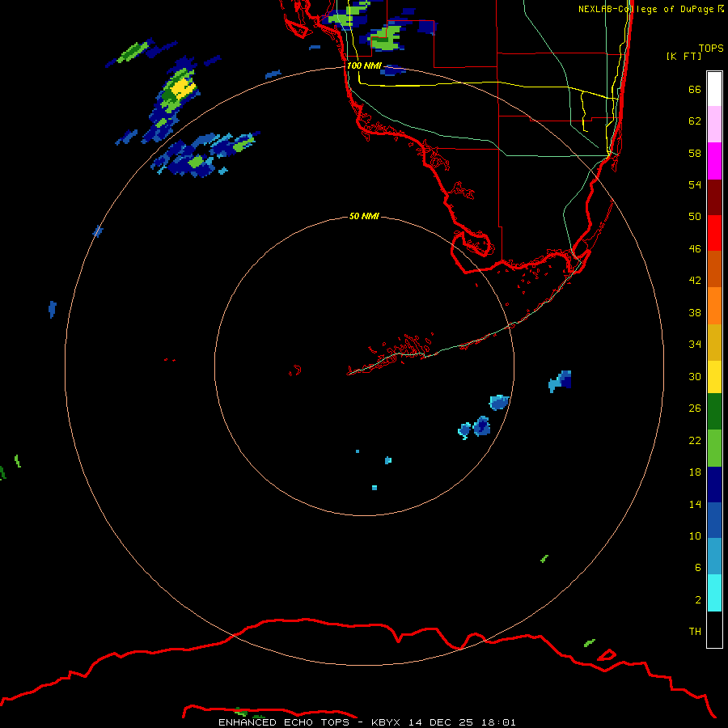Click the 34 value on the legend
The width and height of the screenshot is (728, 728).
click(x=695, y=345)
